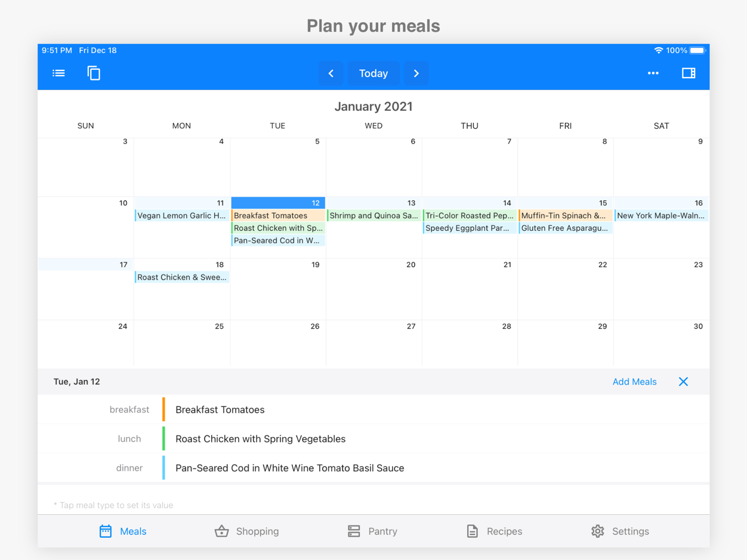This screenshot has width=747, height=560.
Task: Click the copy meals icon
Action: point(94,73)
